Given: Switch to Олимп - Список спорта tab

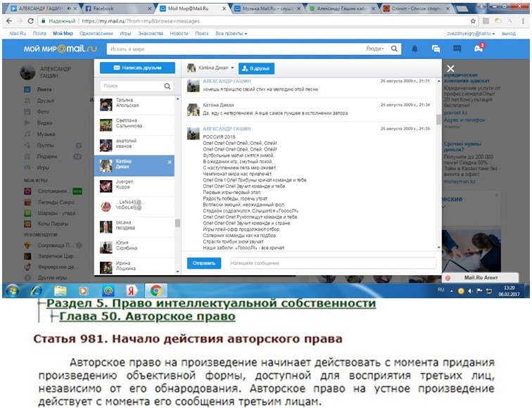Looking at the screenshot, I should [416, 8].
